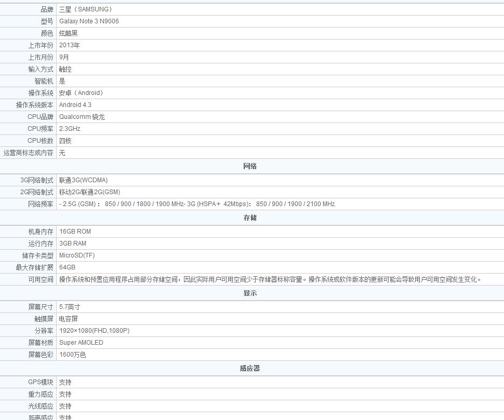Click the 分辨率 row label
This screenshot has height=420, width=504.
tap(44, 331)
